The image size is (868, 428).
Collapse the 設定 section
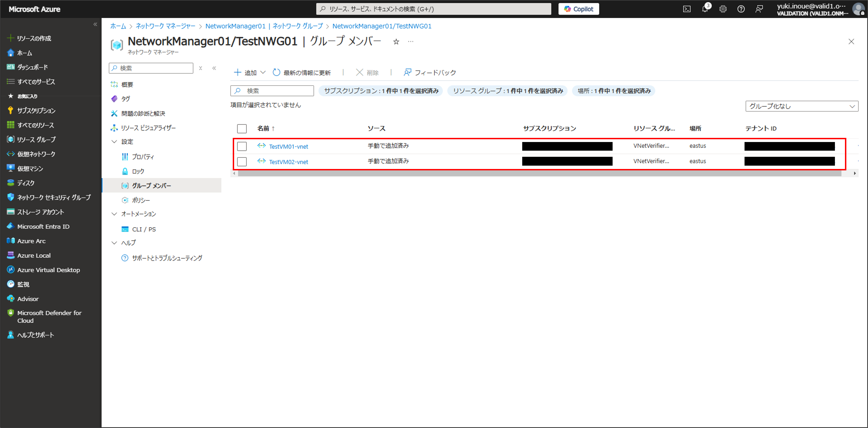(x=114, y=142)
